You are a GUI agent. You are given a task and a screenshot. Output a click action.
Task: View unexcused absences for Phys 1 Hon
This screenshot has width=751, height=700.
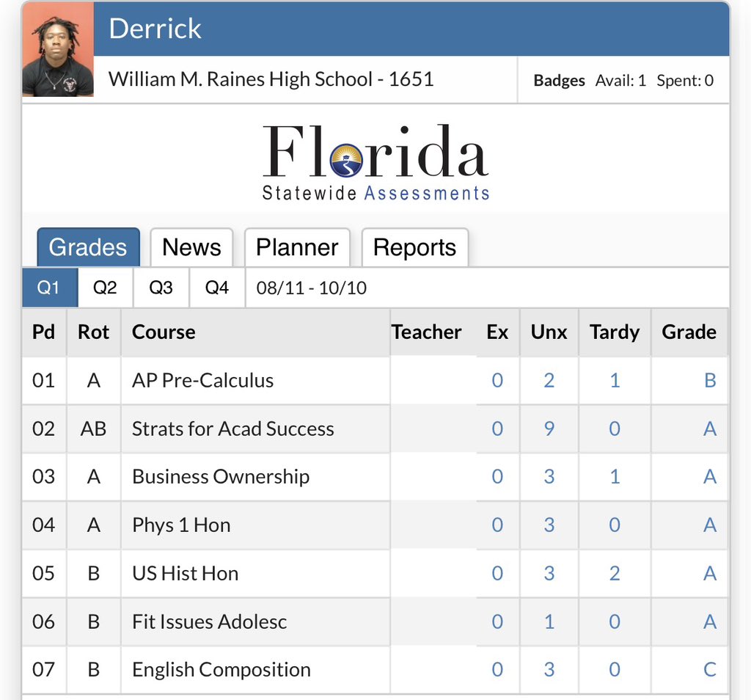(x=549, y=525)
